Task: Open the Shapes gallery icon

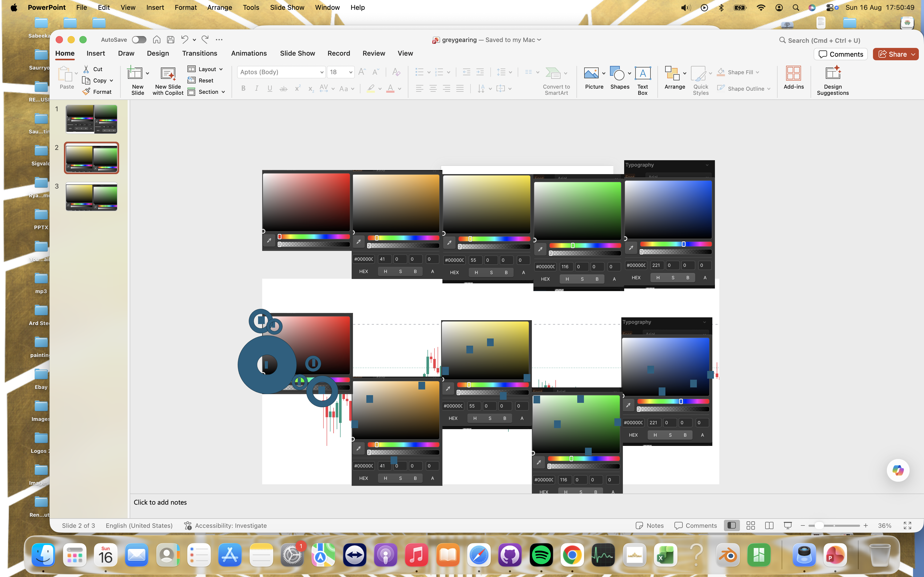Action: [617, 73]
